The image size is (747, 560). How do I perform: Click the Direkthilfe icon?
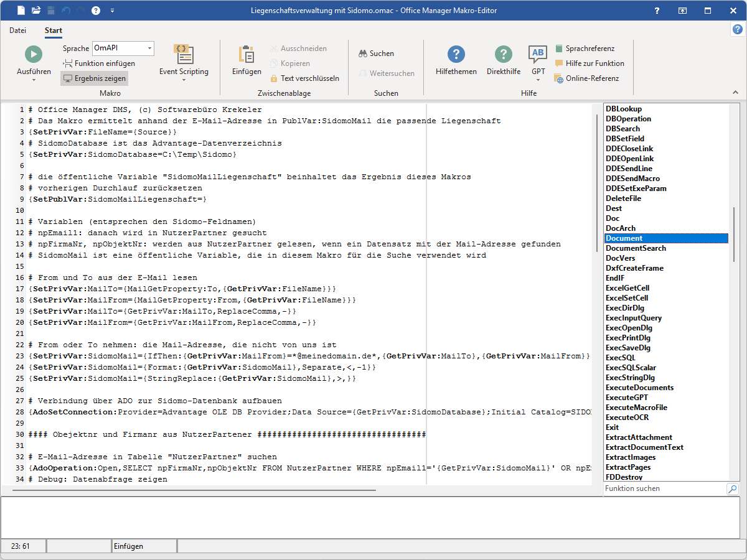coord(503,55)
